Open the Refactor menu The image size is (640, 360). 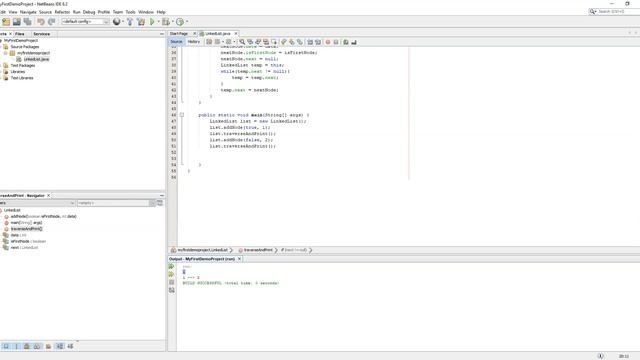pos(62,12)
